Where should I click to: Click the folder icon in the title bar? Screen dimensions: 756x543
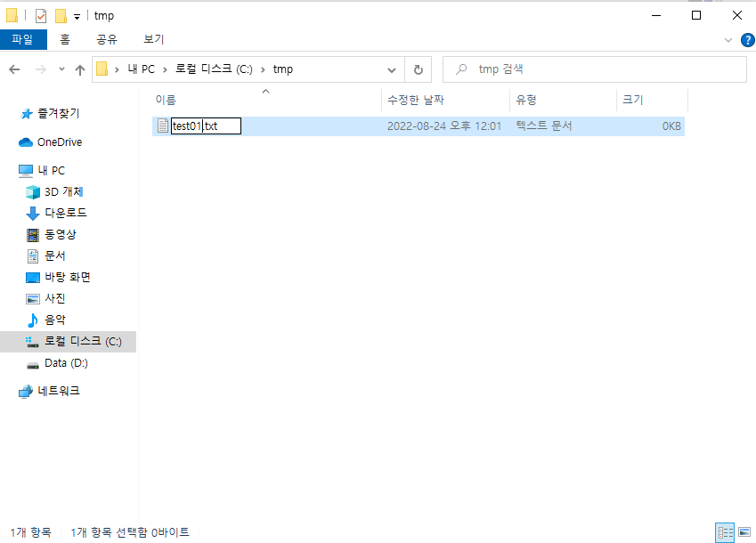(12, 15)
